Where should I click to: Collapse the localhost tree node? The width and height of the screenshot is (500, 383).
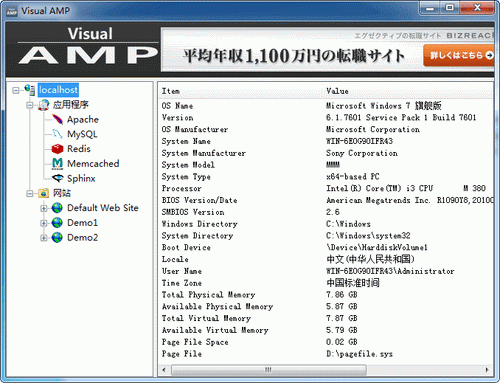click(16, 90)
